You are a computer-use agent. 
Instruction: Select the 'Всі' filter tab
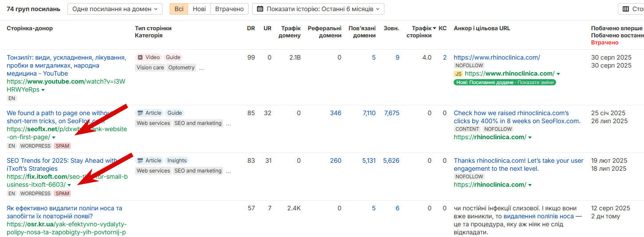coord(179,9)
